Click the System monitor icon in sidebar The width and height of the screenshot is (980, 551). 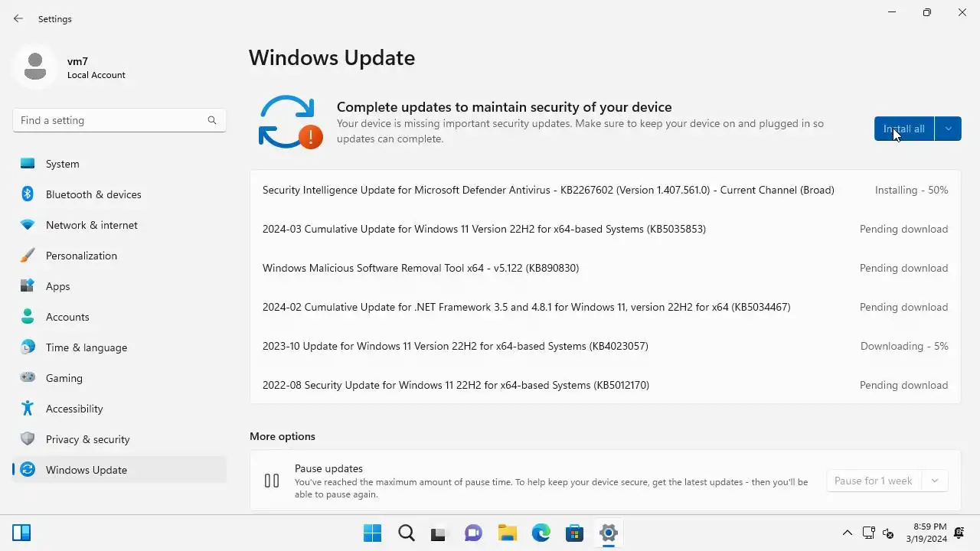point(28,164)
